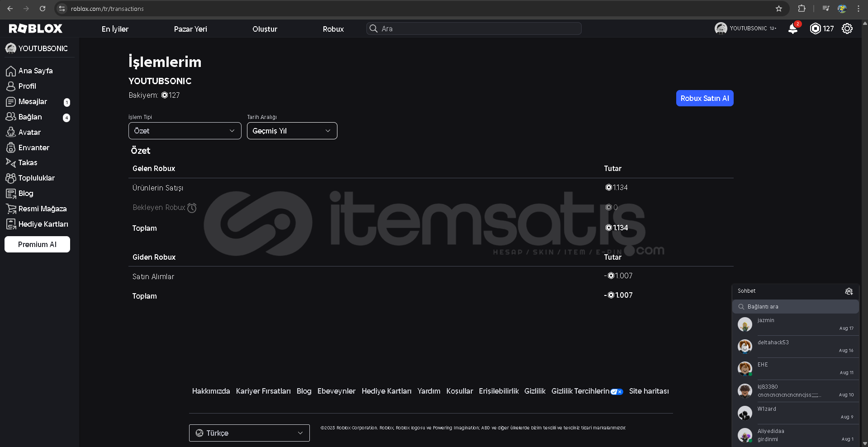Click the Avatar sidebar icon
868x447 pixels.
(x=11, y=132)
